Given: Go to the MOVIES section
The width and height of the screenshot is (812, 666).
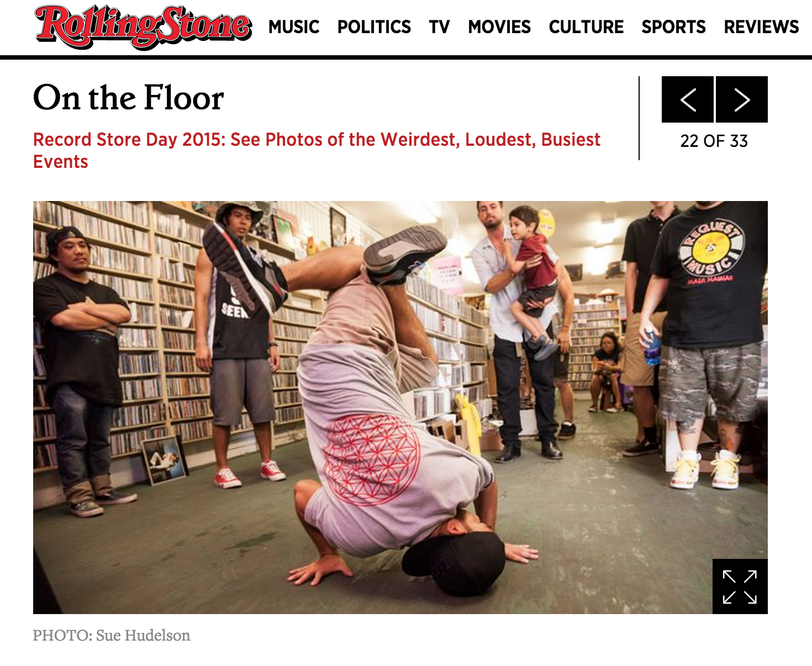Looking at the screenshot, I should pyautogui.click(x=499, y=27).
